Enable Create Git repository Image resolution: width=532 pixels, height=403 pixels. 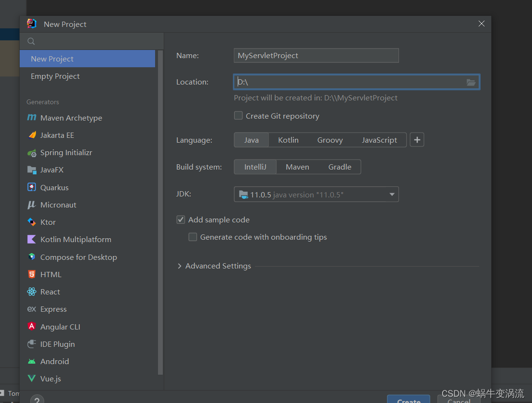tap(238, 115)
